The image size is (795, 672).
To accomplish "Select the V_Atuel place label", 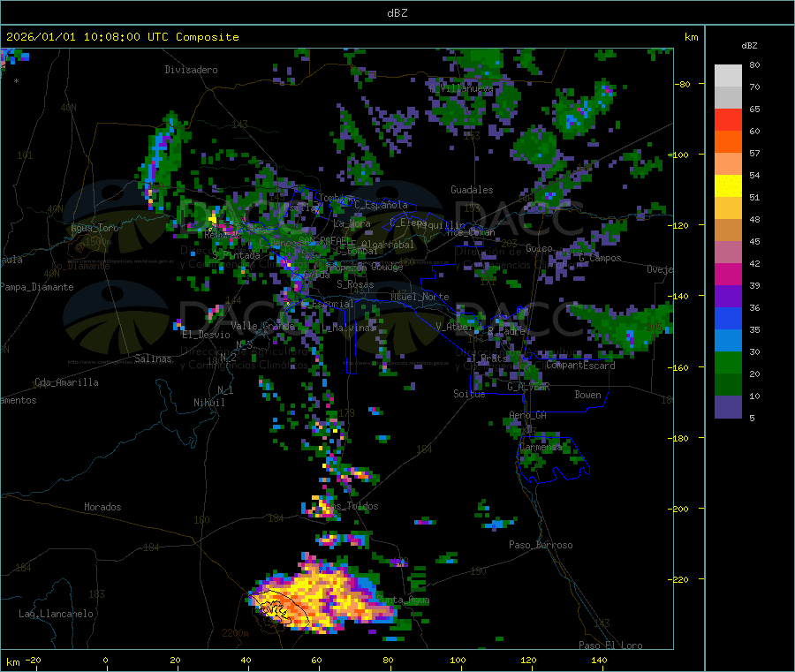I will pos(454,327).
